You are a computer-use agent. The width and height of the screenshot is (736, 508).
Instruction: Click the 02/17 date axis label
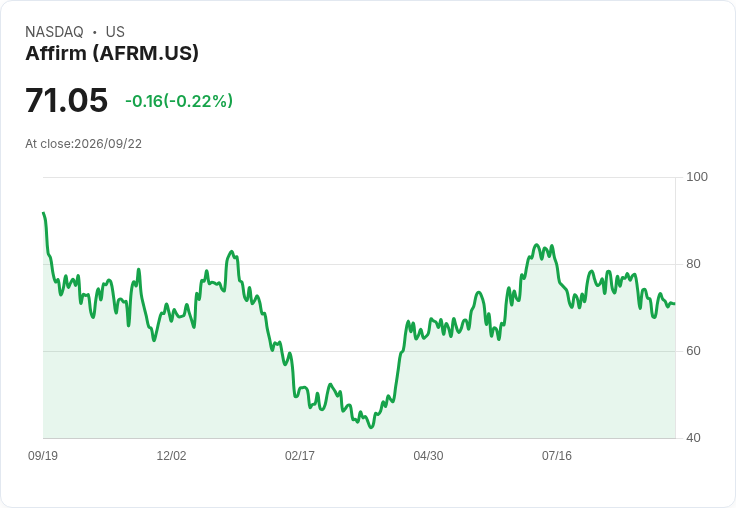click(x=299, y=455)
